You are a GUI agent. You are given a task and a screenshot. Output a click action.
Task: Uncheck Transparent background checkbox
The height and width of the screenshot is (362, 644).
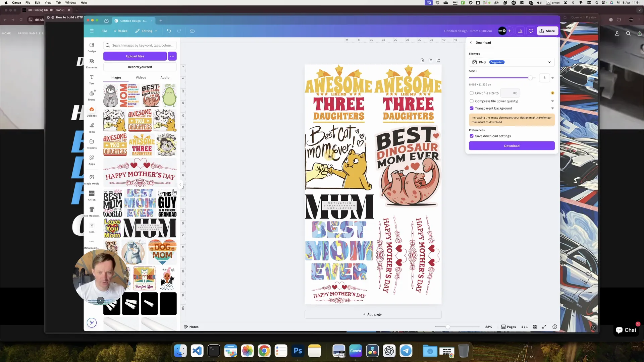point(472,108)
